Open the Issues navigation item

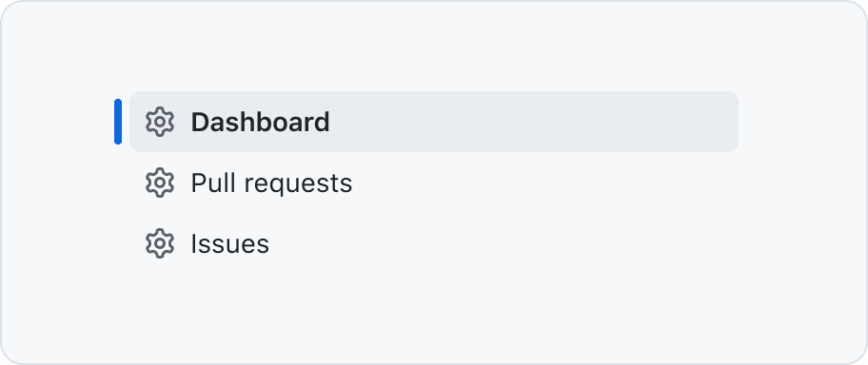[x=434, y=243]
